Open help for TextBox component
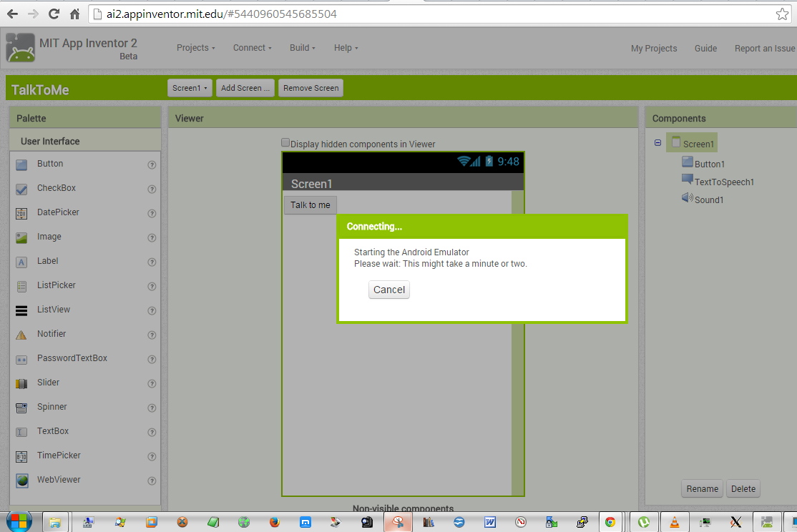 coord(152,432)
